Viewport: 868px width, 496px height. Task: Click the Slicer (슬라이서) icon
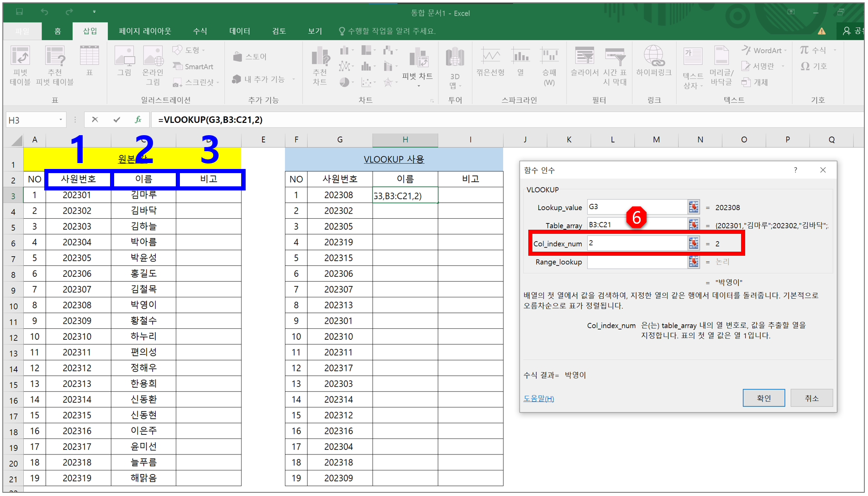pyautogui.click(x=584, y=61)
